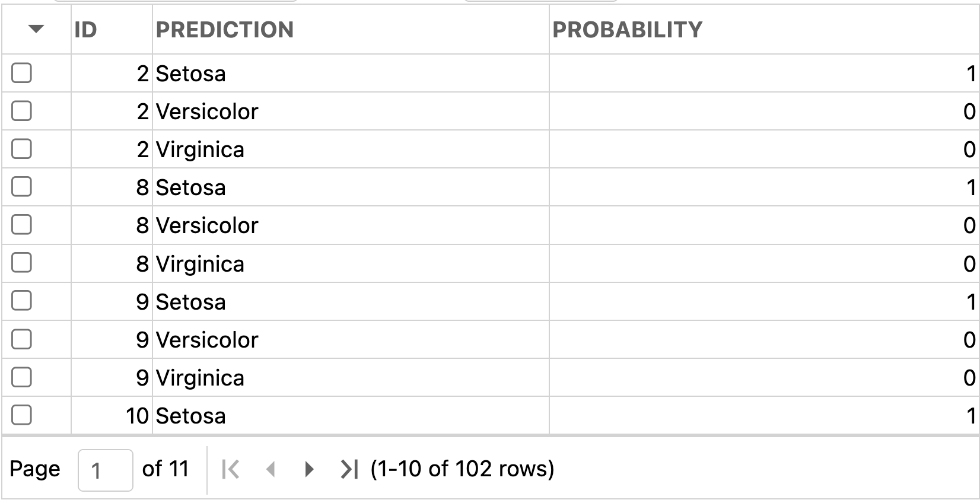The width and height of the screenshot is (980, 503).
Task: Select the checkbox for ID 9 Virginica
Action: coord(22,377)
